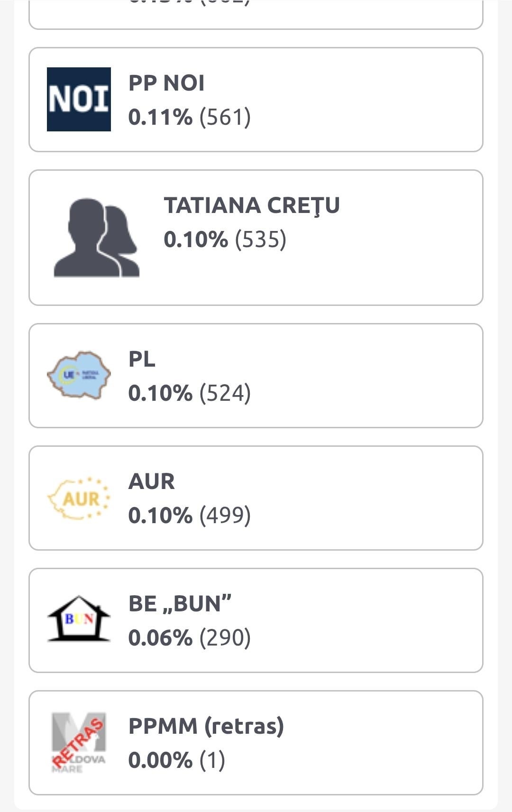The image size is (512, 812).
Task: Click the AUR party logo
Action: coord(79,498)
